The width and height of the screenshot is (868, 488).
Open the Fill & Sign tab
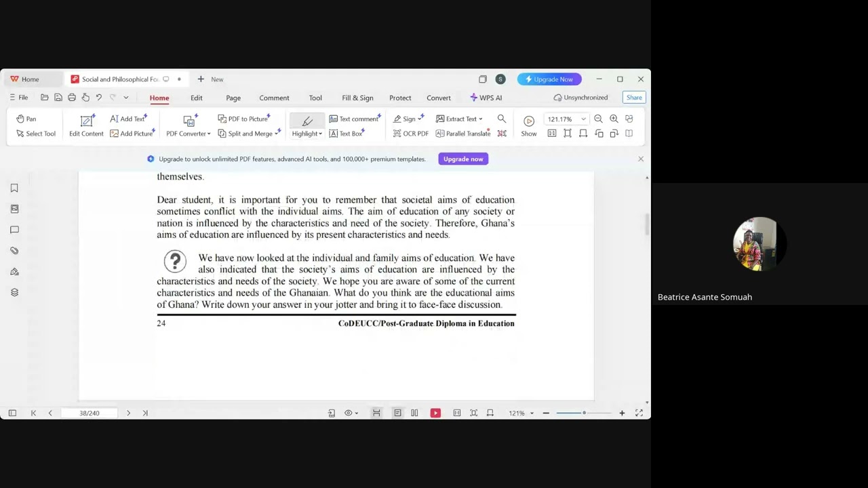click(357, 98)
